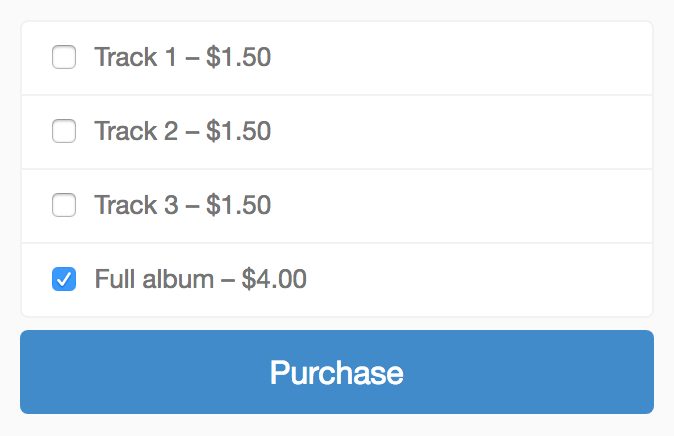Click the $1.50 price in Track 3 row
674x436 pixels.
[x=238, y=206]
